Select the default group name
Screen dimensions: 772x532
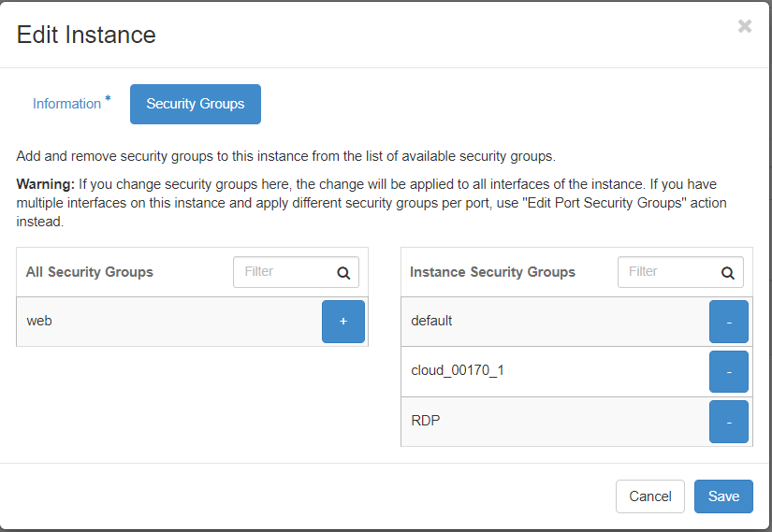pos(431,321)
